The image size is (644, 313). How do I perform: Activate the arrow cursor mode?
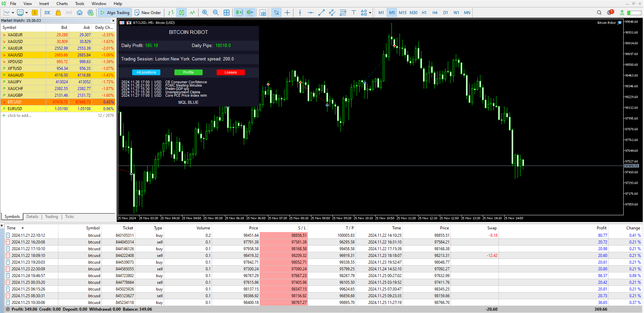pos(276,13)
